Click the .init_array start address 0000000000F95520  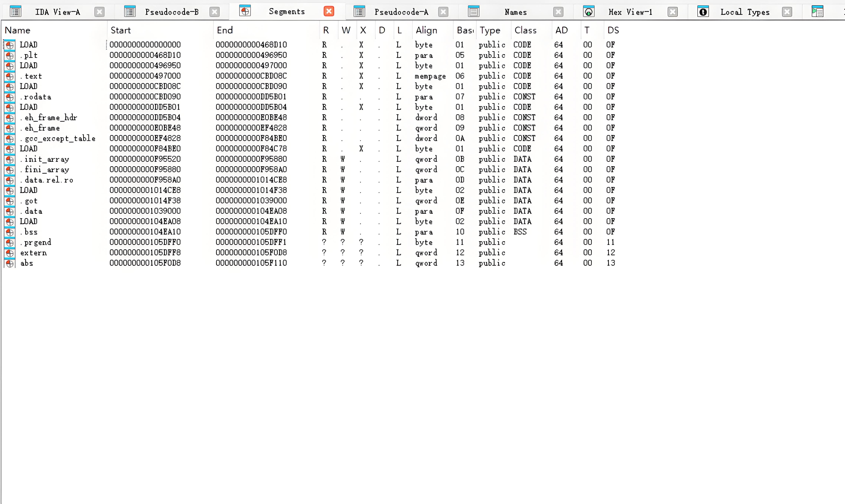[145, 159]
